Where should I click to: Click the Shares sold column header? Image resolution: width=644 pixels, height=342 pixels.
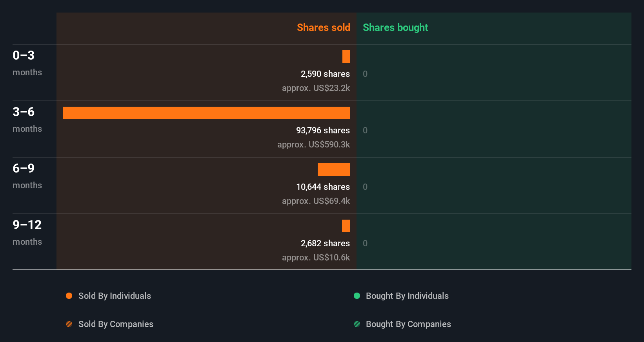[x=323, y=27]
